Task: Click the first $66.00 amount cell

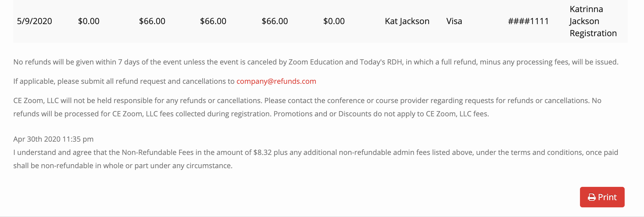Action: [x=152, y=21]
